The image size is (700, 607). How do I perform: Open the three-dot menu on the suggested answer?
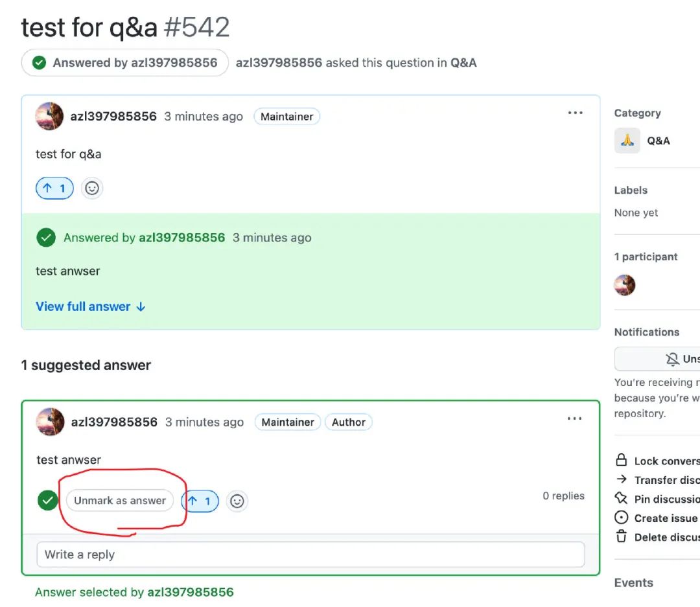point(574,418)
